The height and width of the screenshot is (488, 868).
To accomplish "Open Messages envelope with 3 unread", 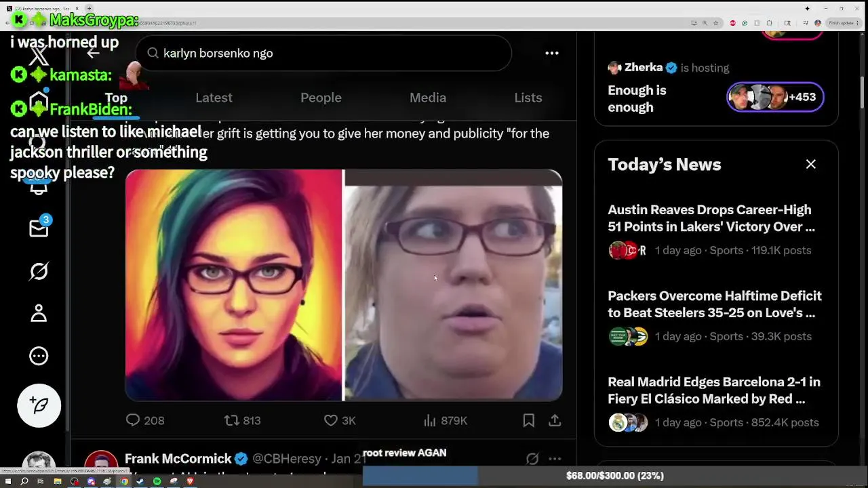I will point(39,228).
